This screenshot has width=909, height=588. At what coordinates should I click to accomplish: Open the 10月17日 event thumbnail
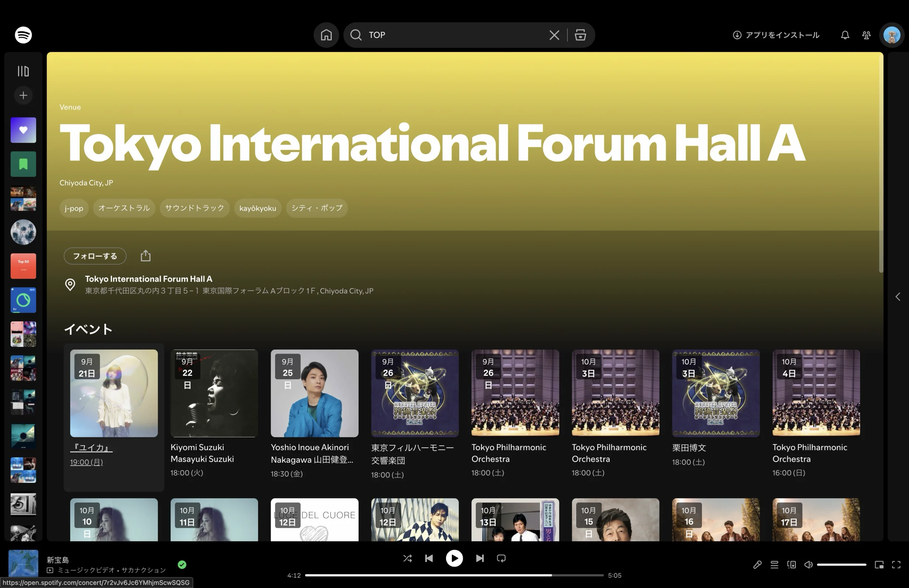point(816,520)
